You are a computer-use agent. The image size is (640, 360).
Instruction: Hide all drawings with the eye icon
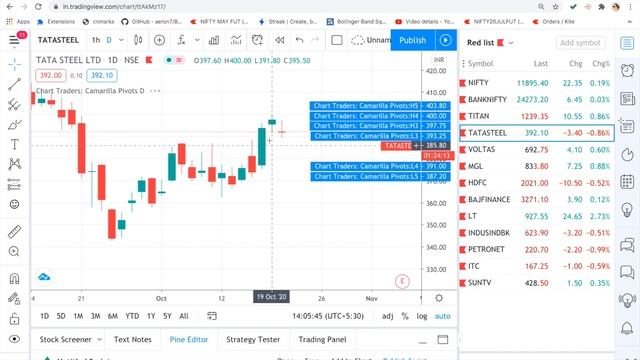[14, 339]
